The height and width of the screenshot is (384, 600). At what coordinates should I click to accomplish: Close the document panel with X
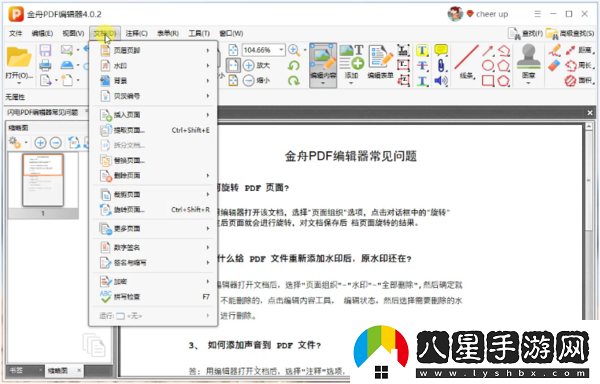590,113
